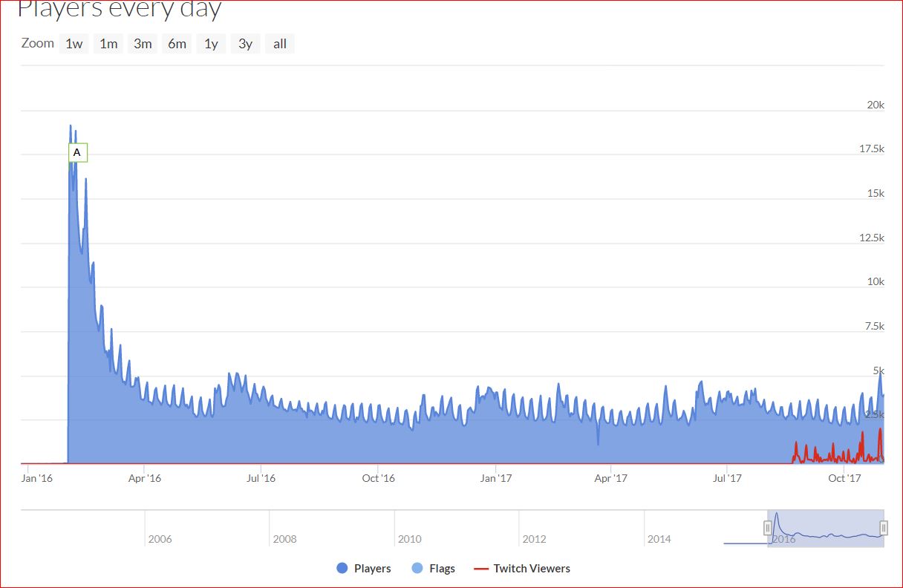Click the 15k y-axis value
The image size is (903, 588).
876,193
